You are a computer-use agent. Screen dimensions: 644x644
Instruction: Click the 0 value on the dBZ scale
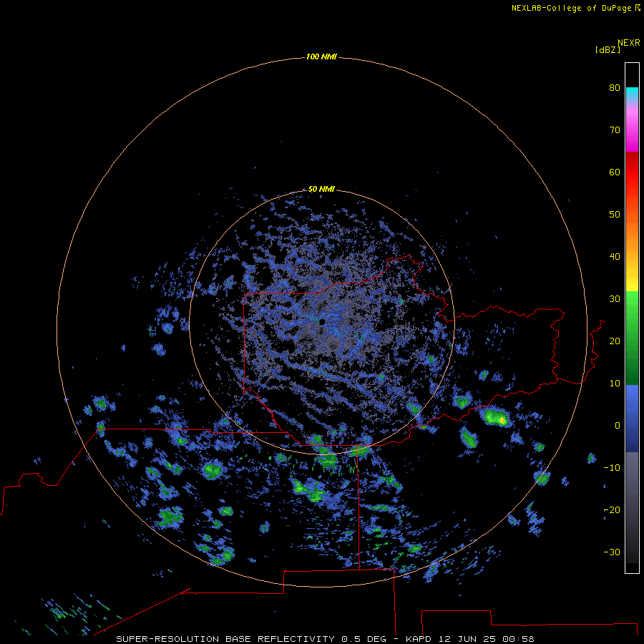pos(618,426)
